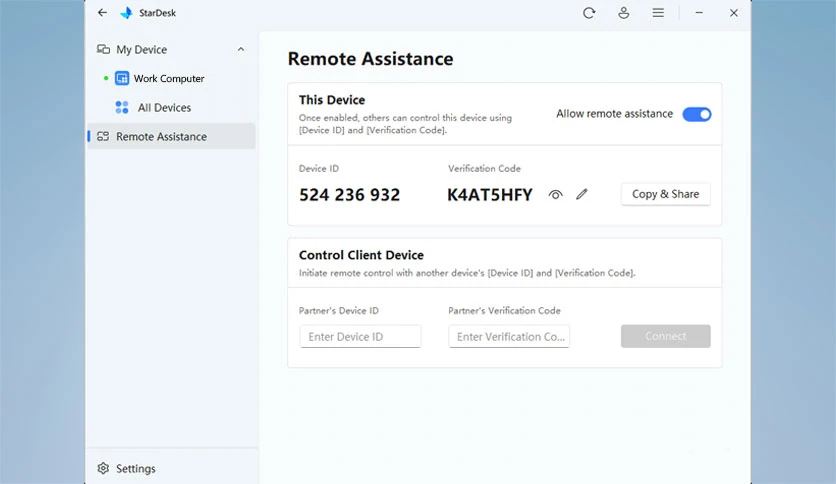The image size is (836, 484).
Task: Open the Remote Assistance section
Action: [171, 136]
